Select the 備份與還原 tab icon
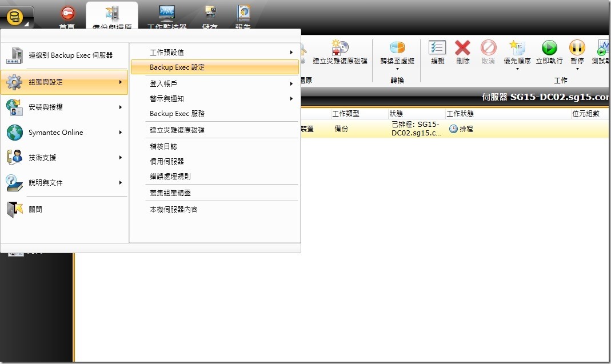 [112, 14]
